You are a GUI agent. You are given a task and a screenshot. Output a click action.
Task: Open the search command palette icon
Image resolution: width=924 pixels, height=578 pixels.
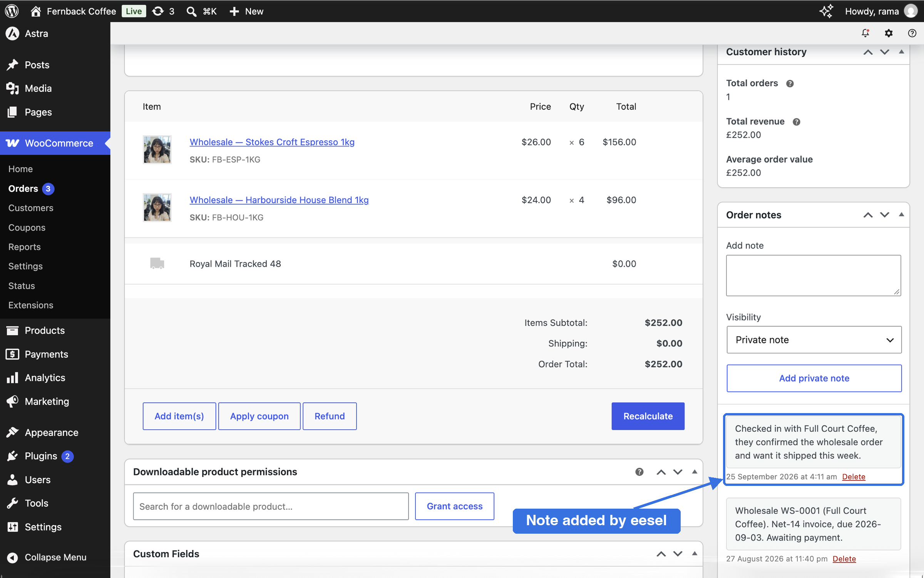pyautogui.click(x=191, y=11)
